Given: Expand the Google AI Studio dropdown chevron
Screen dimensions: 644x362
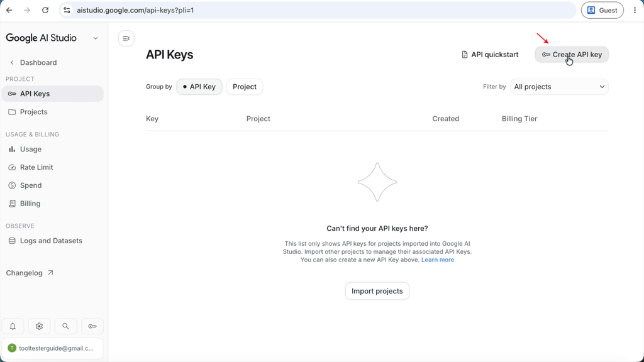Looking at the screenshot, I should [x=96, y=38].
